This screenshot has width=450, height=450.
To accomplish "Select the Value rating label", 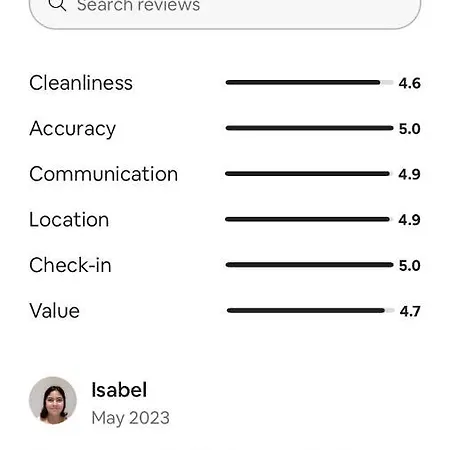I will [54, 311].
